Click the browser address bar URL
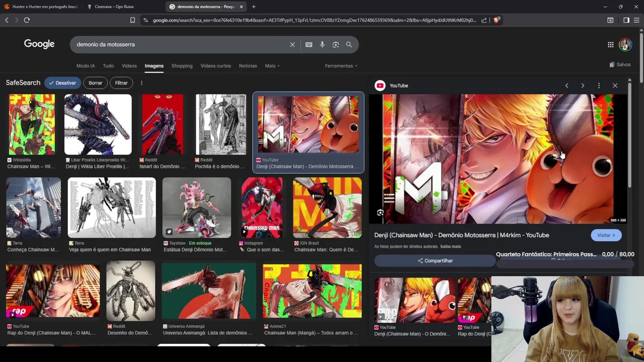The image size is (644, 362). (314, 20)
